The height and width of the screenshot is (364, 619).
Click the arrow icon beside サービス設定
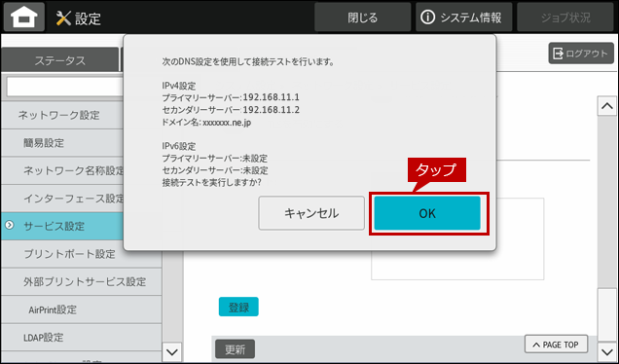pos(9,226)
